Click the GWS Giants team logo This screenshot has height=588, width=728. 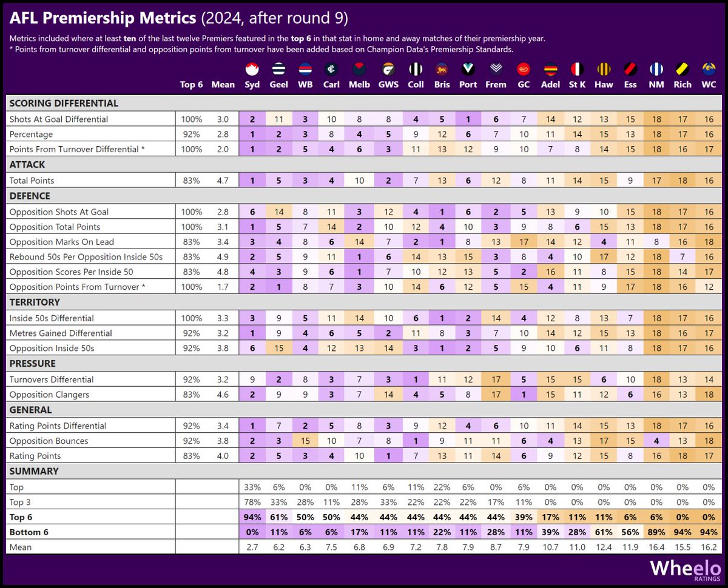point(388,68)
